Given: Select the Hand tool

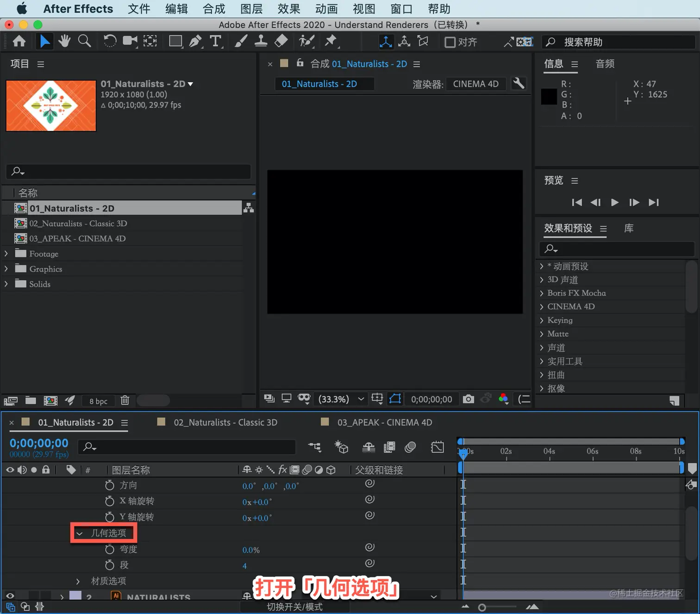Looking at the screenshot, I should pyautogui.click(x=64, y=41).
